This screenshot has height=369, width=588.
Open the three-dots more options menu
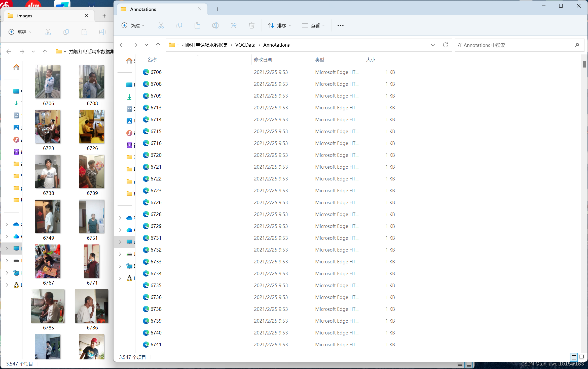point(340,25)
